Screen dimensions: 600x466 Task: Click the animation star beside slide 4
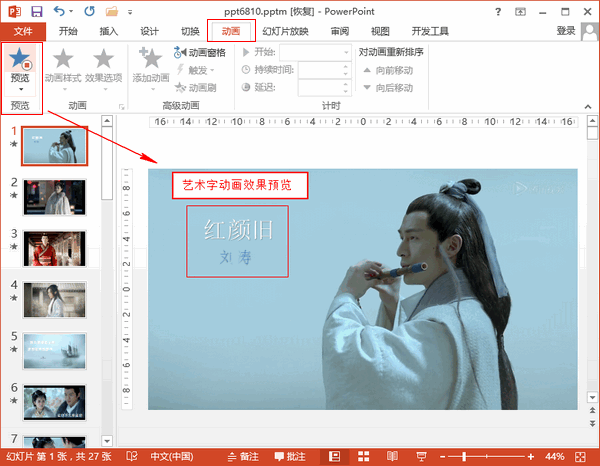pos(14,298)
